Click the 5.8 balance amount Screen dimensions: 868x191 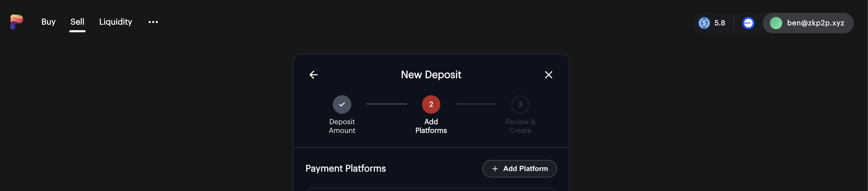[719, 23]
